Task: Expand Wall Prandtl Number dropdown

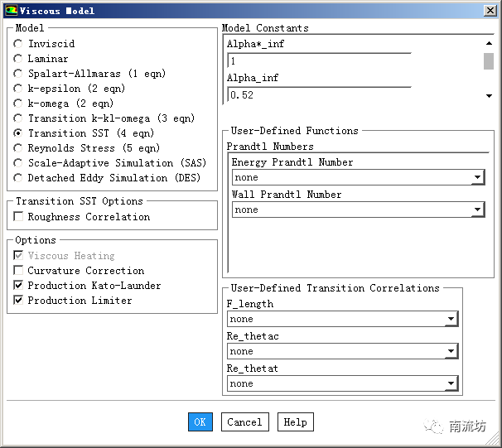Action: tap(477, 210)
